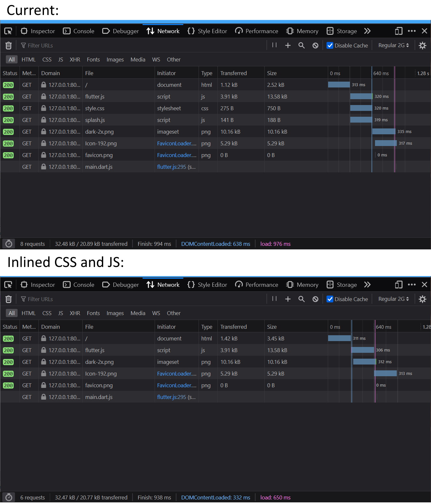Switch to the Performance tab
This screenshot has height=504, width=431.
click(x=257, y=31)
